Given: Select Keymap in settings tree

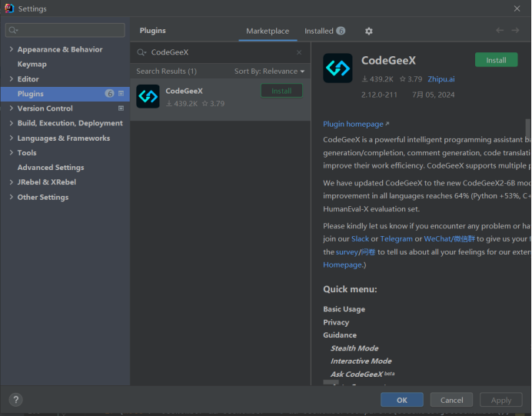Looking at the screenshot, I should pyautogui.click(x=32, y=64).
